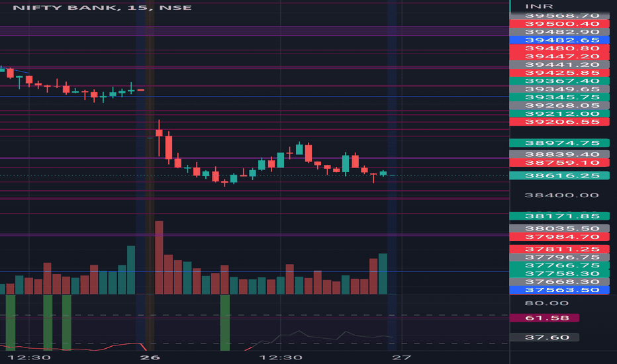Select the current price label 38616.25
This screenshot has height=364, width=617.
(559, 175)
